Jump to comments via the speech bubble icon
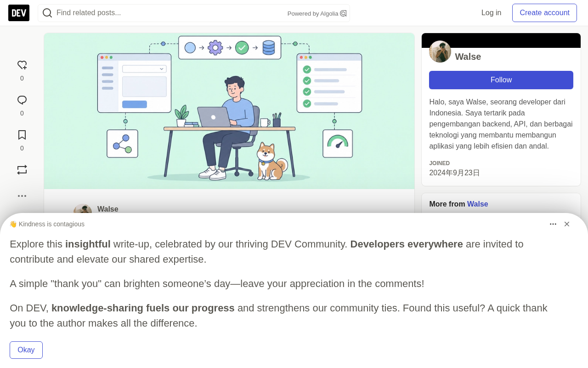 coord(22,100)
